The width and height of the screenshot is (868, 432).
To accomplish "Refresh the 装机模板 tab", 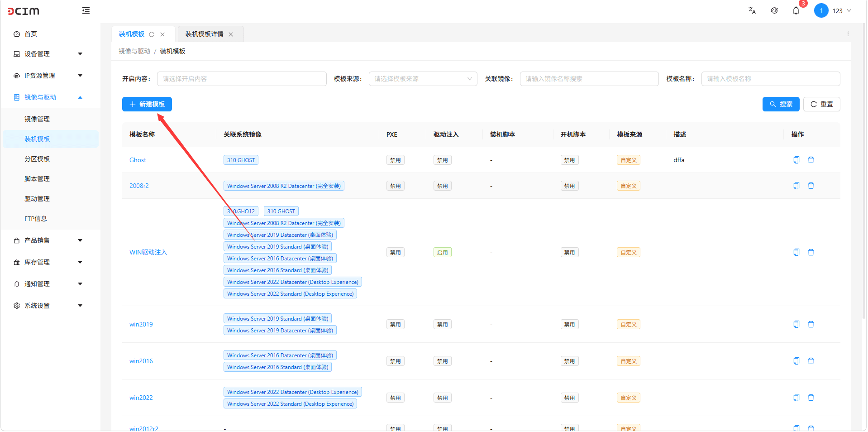I will (x=152, y=34).
